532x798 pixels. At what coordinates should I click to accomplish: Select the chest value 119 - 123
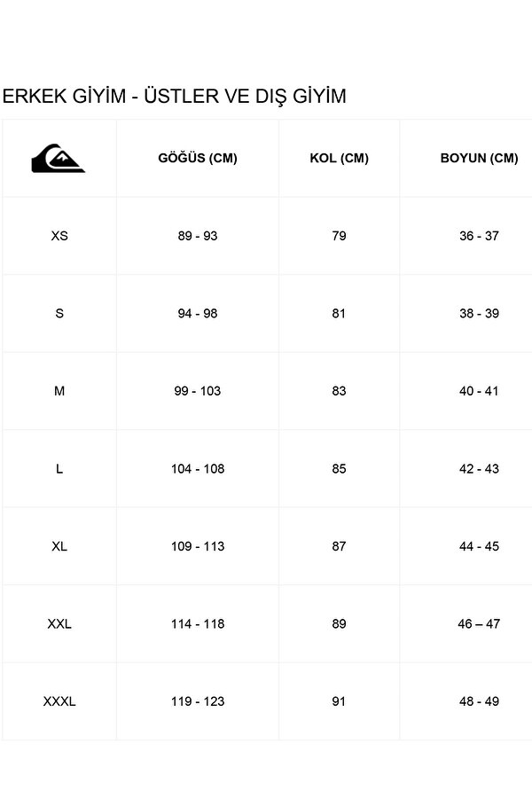tap(198, 701)
